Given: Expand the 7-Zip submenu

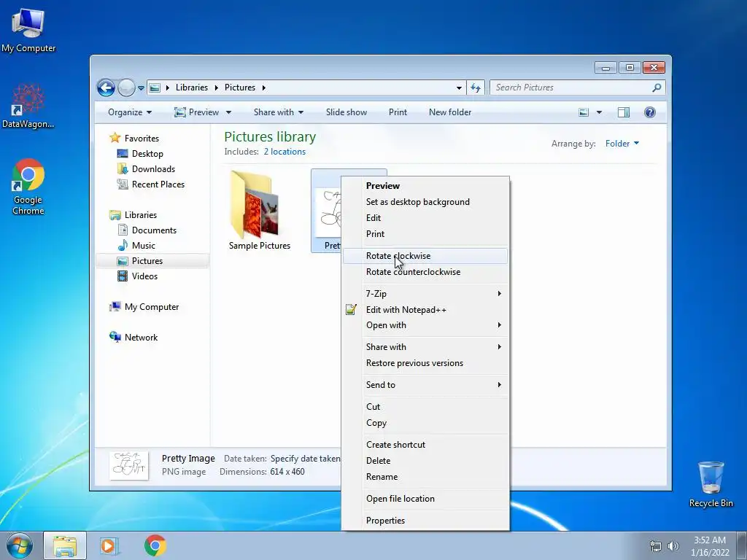Looking at the screenshot, I should pyautogui.click(x=425, y=294).
